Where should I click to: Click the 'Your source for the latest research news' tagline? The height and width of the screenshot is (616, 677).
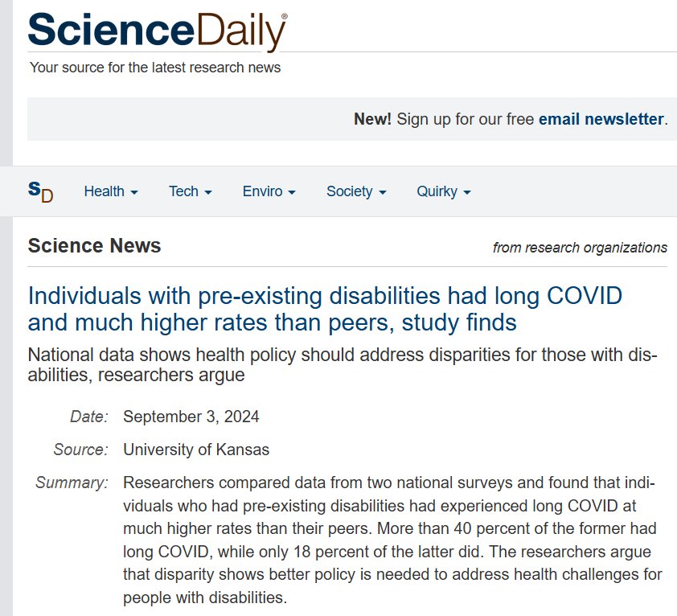155,68
